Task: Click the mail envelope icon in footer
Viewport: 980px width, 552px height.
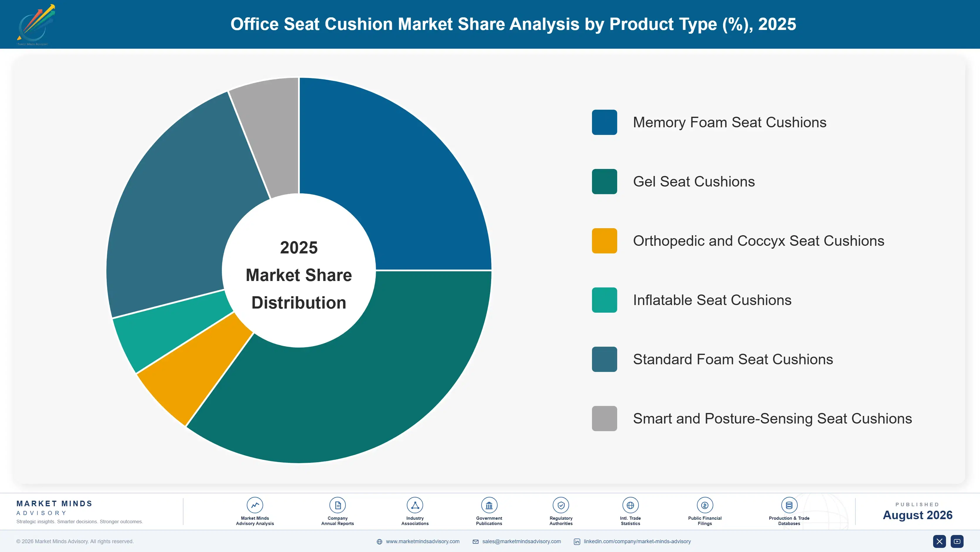Action: pos(476,542)
